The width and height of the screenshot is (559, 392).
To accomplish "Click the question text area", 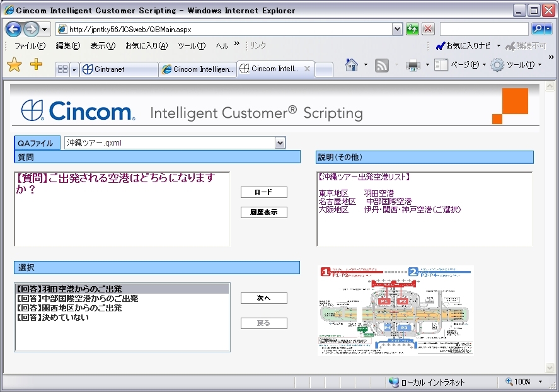I will (x=122, y=209).
